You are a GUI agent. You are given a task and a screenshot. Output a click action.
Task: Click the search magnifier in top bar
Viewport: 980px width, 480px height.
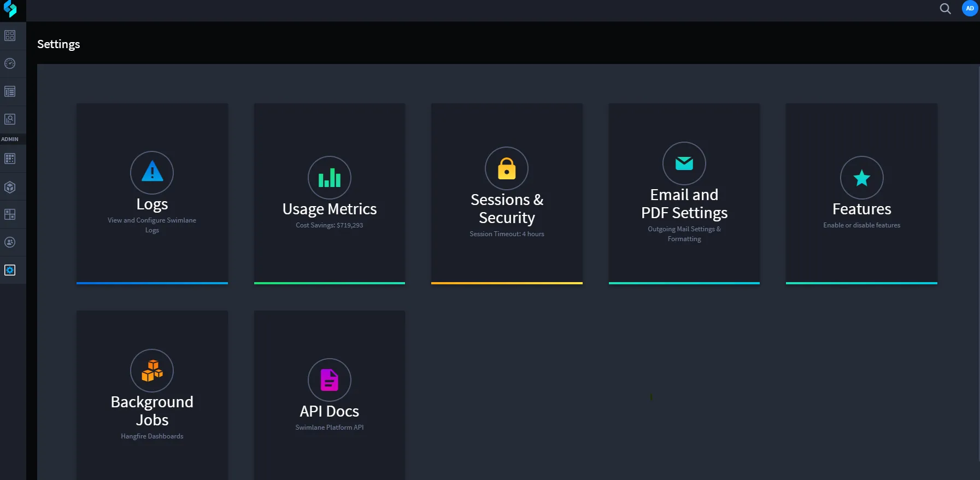coord(945,9)
